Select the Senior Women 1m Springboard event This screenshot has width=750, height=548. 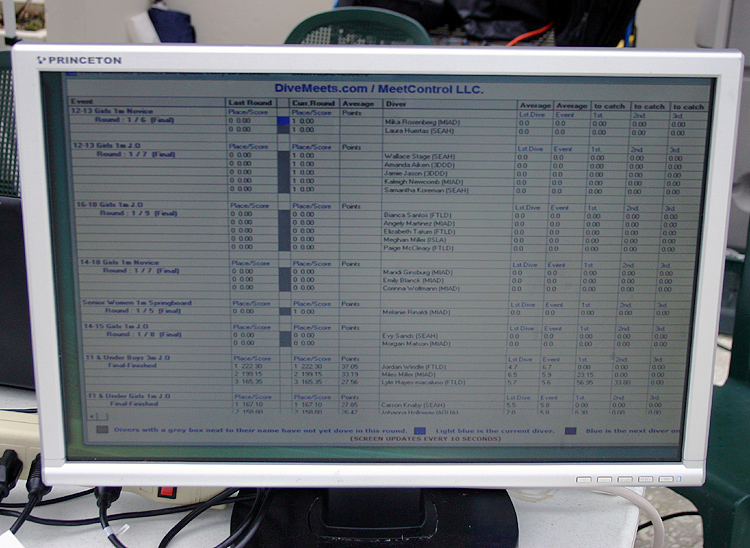pyautogui.click(x=136, y=303)
